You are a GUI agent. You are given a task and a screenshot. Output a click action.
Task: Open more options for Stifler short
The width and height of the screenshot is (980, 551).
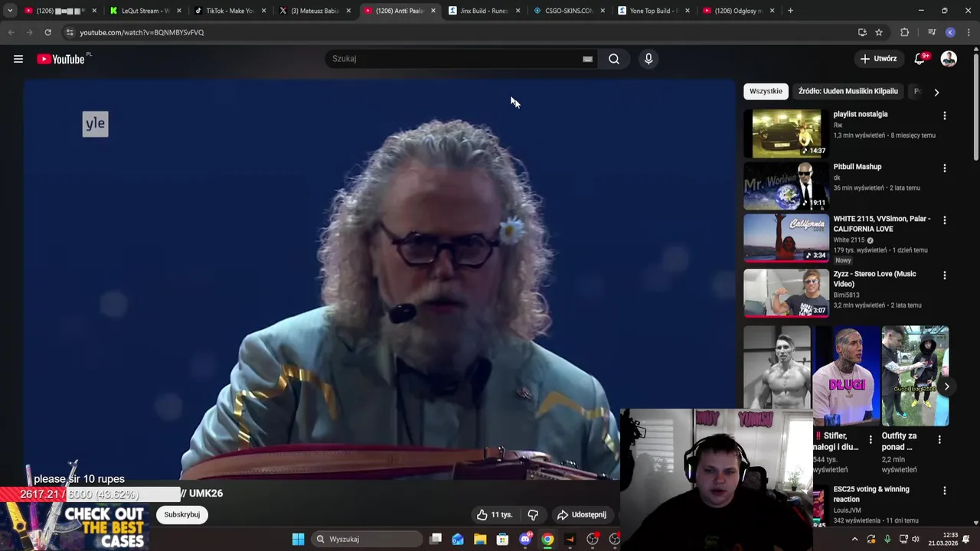pyautogui.click(x=871, y=440)
